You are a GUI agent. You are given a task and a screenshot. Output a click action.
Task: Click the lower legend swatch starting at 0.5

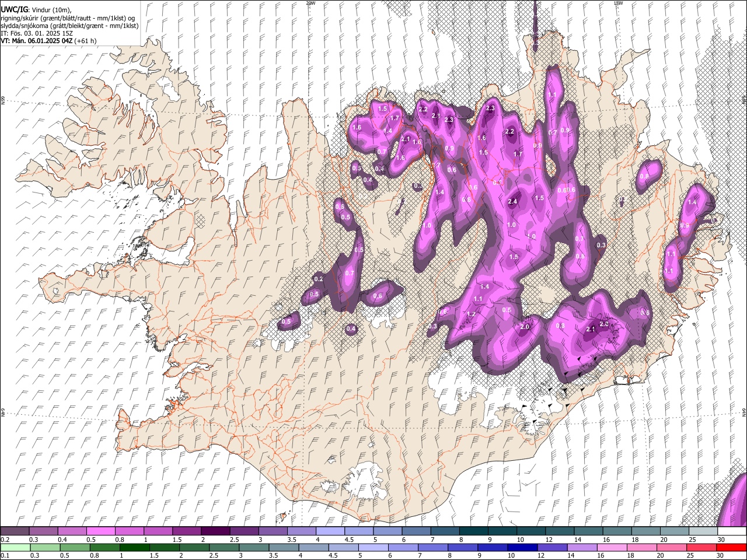pos(75,547)
